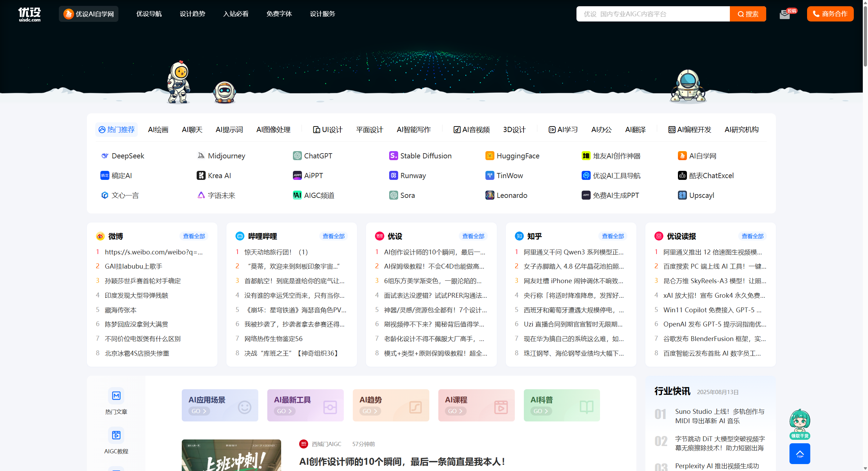Open news 01 Suno Studio 上线
The width and height of the screenshot is (868, 471).
719,416
